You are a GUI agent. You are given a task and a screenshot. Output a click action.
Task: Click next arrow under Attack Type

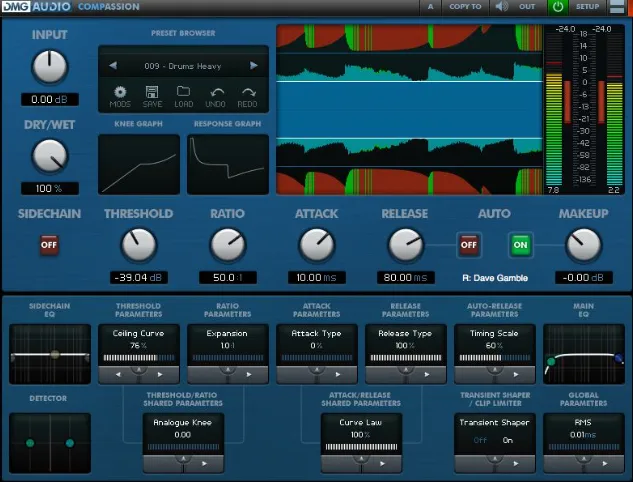click(x=338, y=375)
